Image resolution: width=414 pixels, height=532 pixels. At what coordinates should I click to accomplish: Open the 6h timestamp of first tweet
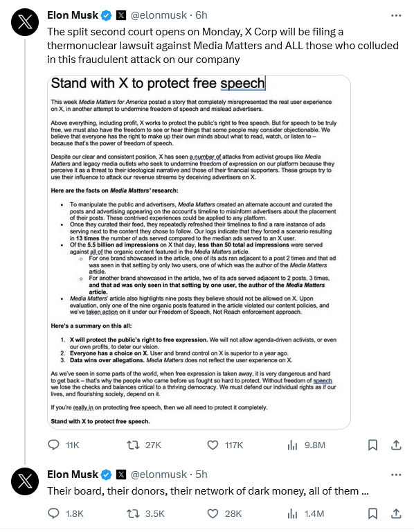tap(201, 15)
